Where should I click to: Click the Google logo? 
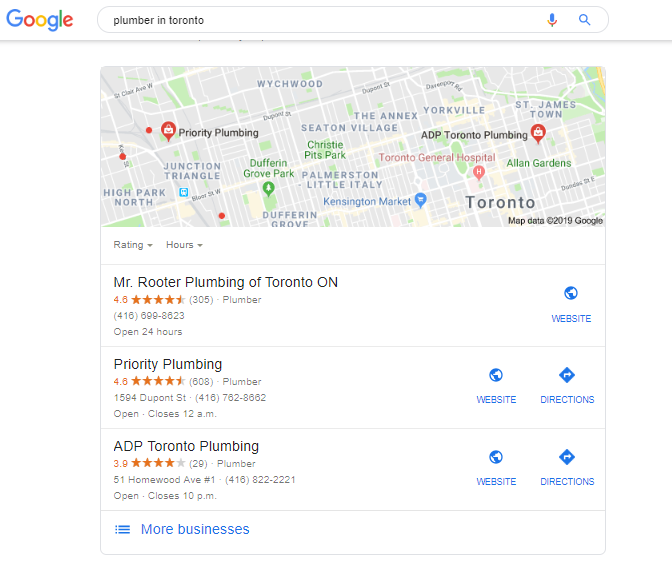39,20
